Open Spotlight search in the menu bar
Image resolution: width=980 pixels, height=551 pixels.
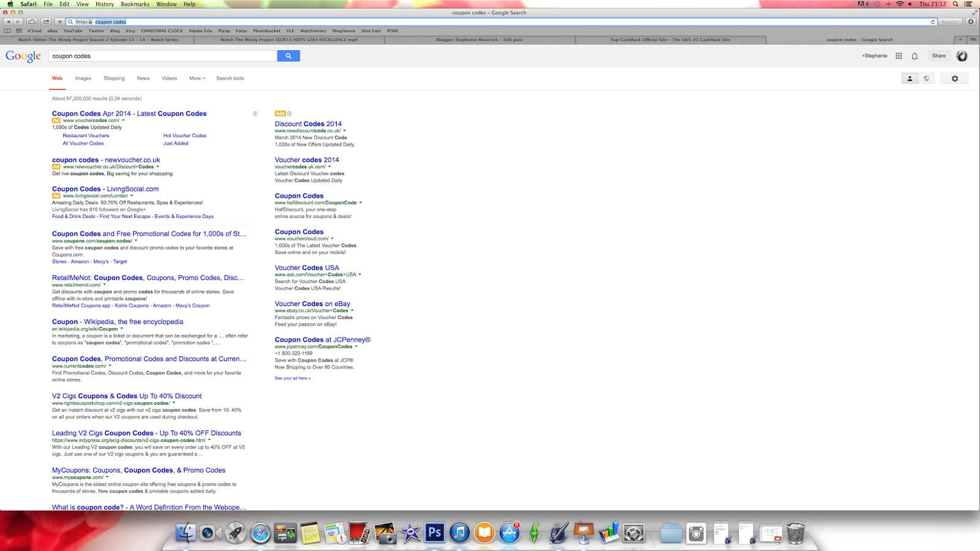tap(956, 4)
